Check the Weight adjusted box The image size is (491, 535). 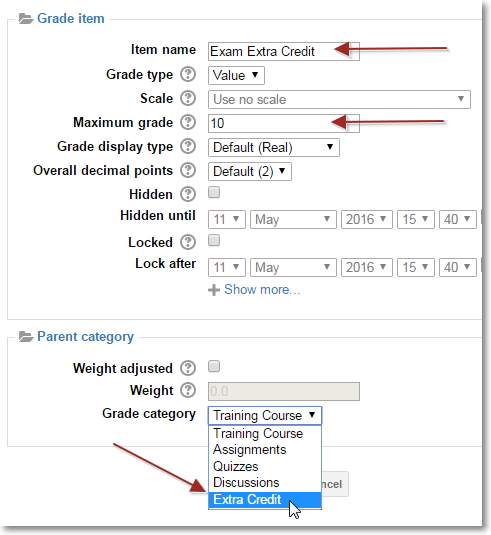[x=214, y=366]
